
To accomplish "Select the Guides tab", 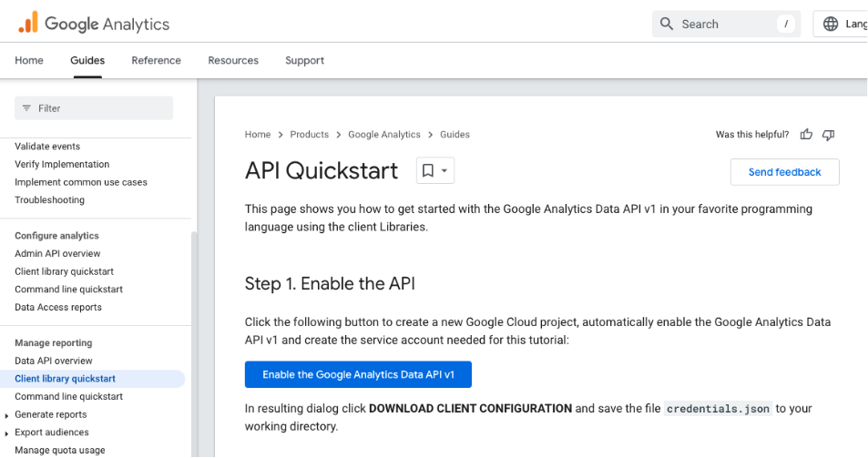I will coord(87,60).
